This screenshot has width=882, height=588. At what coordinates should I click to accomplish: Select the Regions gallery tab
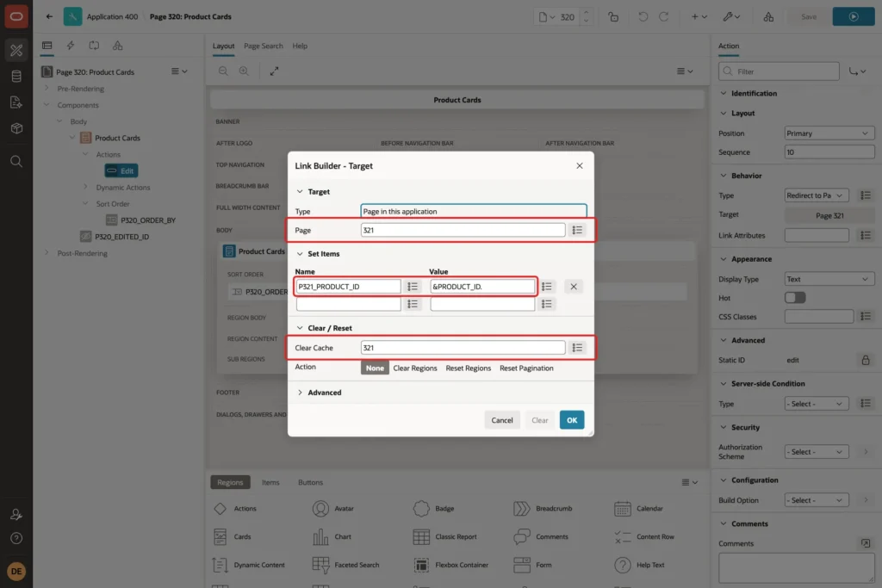(x=230, y=482)
